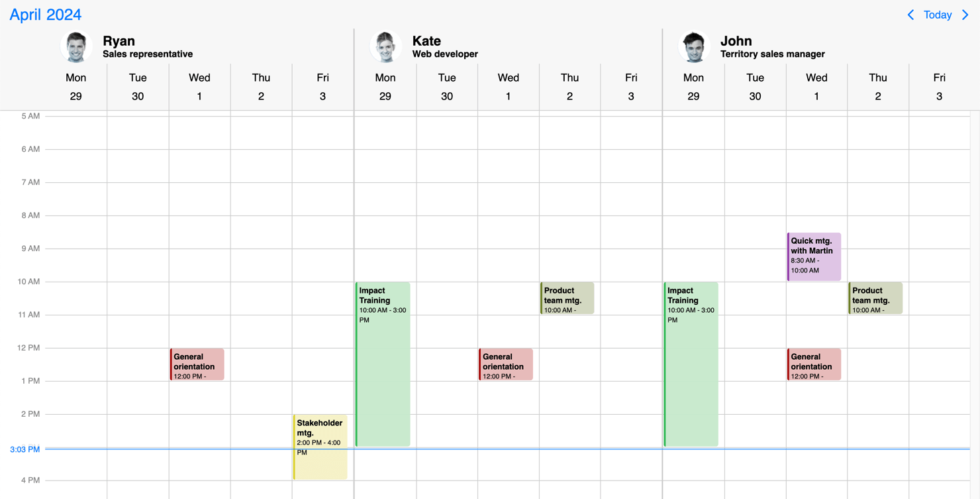Click the 9 AM time label

(x=30, y=249)
